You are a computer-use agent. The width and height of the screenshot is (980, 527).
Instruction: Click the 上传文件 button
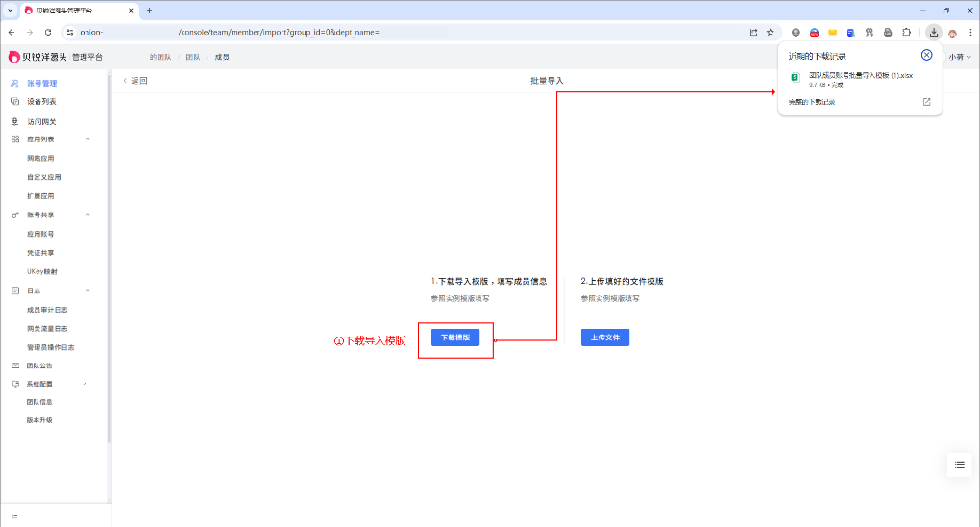pyautogui.click(x=604, y=338)
